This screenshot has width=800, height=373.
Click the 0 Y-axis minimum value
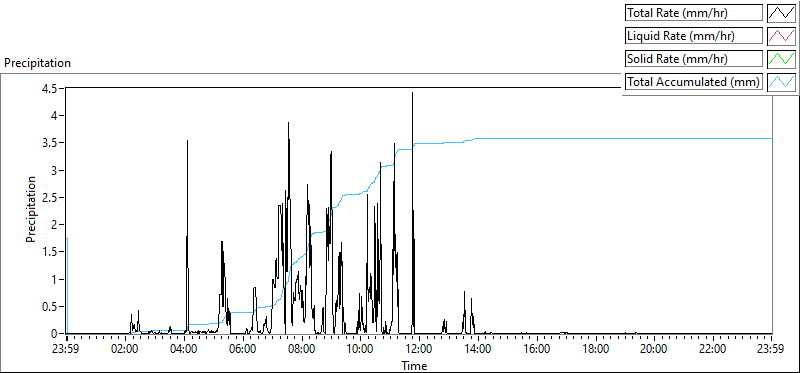click(54, 334)
